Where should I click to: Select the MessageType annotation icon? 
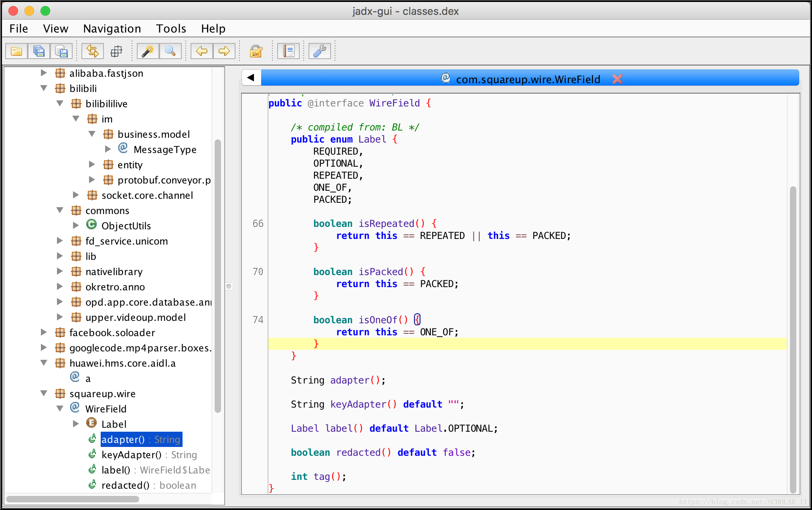123,149
